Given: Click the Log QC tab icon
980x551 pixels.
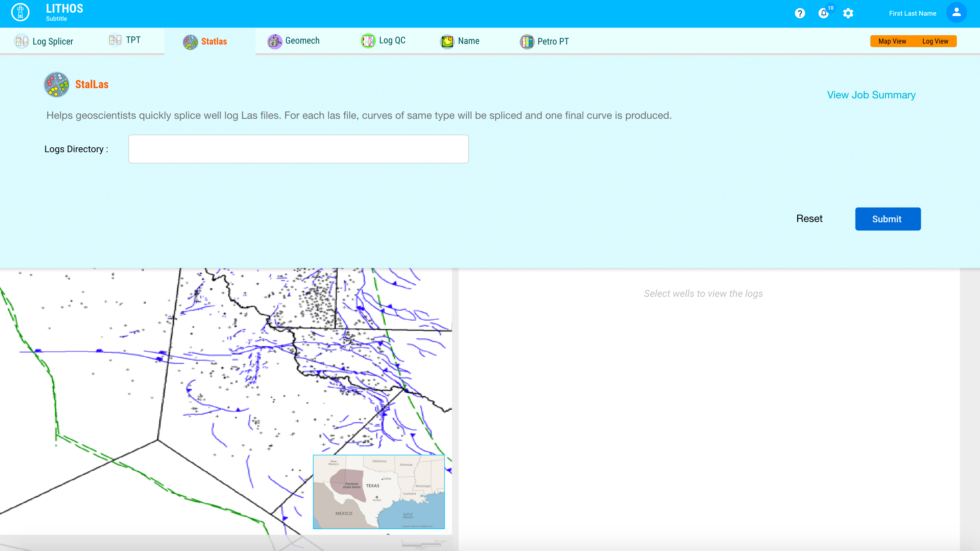Looking at the screenshot, I should click(x=368, y=41).
